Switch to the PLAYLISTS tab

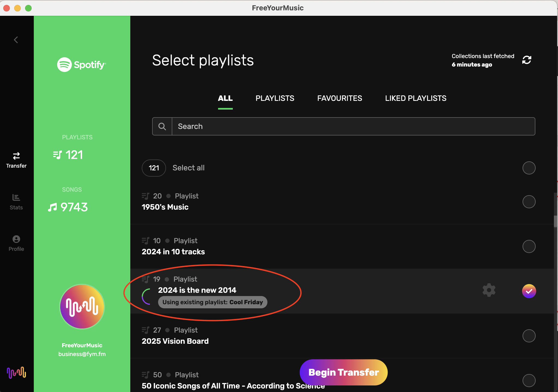coord(275,98)
